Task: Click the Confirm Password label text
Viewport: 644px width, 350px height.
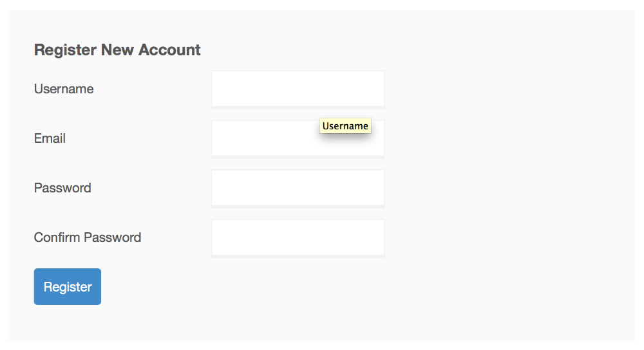Action: (88, 237)
